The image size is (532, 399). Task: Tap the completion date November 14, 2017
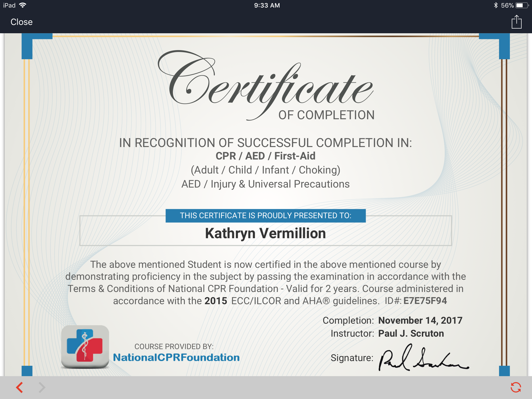[420, 321]
